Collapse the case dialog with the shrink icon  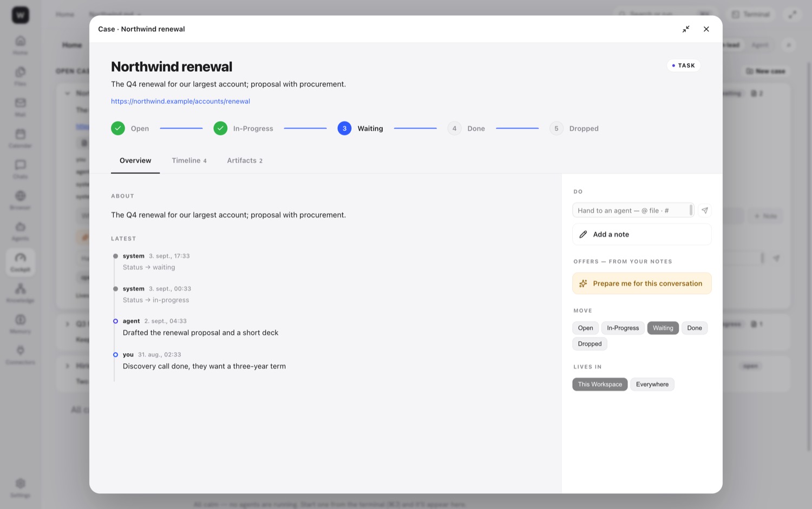(686, 29)
